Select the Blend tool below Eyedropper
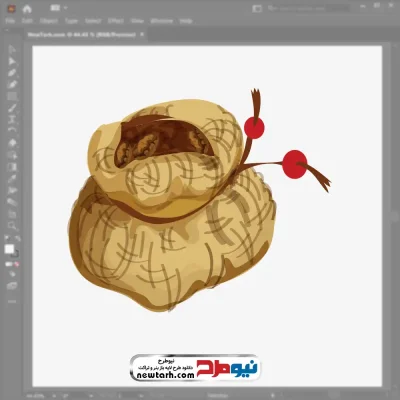The height and width of the screenshot is (400, 400). tap(12, 191)
